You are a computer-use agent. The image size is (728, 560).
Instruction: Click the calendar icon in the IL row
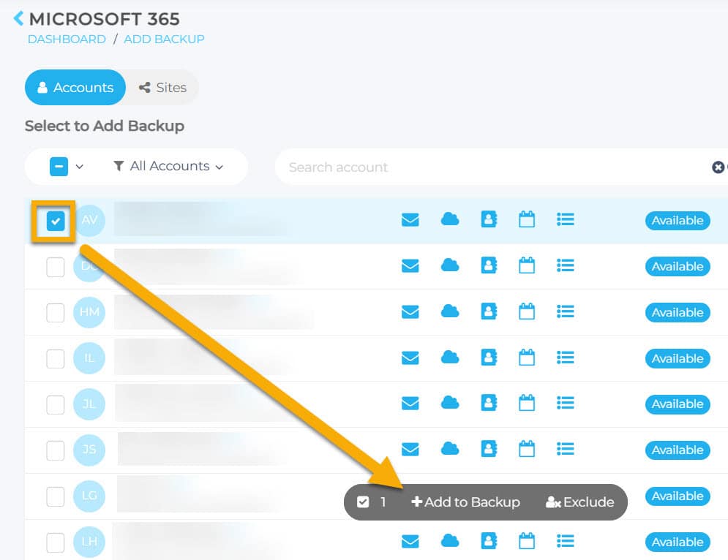527,357
